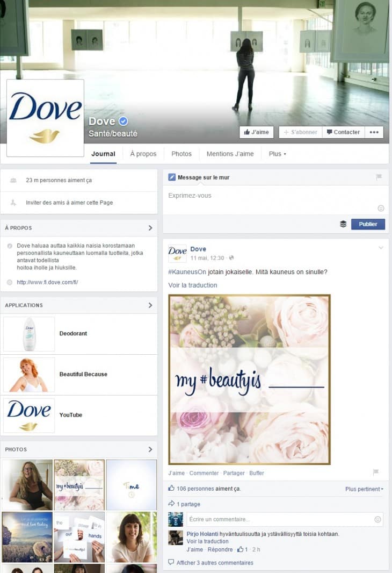392x573 pixels.
Task: Open the 'Time' photo thumbnail
Action: 132,485
